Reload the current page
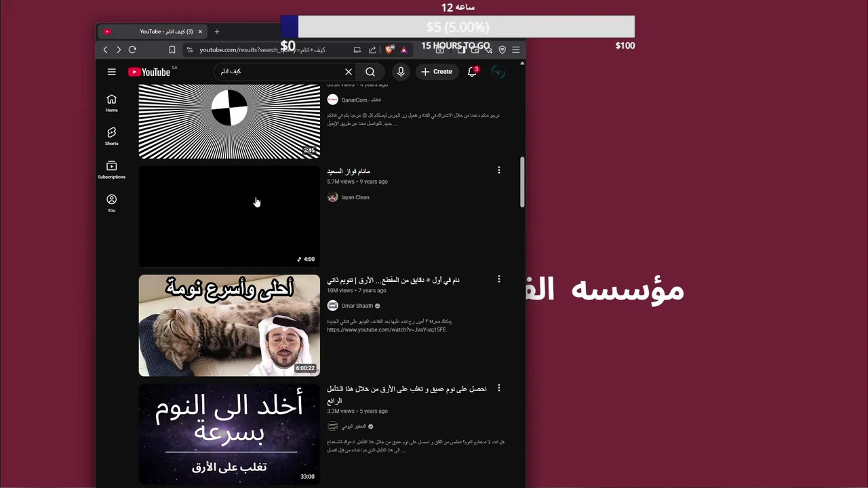The image size is (868, 488). point(132,49)
